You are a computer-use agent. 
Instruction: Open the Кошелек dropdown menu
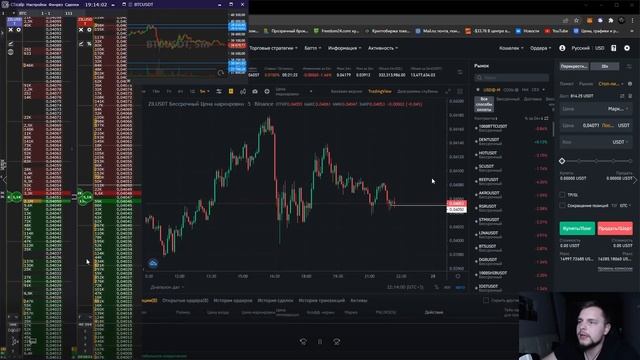(x=511, y=48)
